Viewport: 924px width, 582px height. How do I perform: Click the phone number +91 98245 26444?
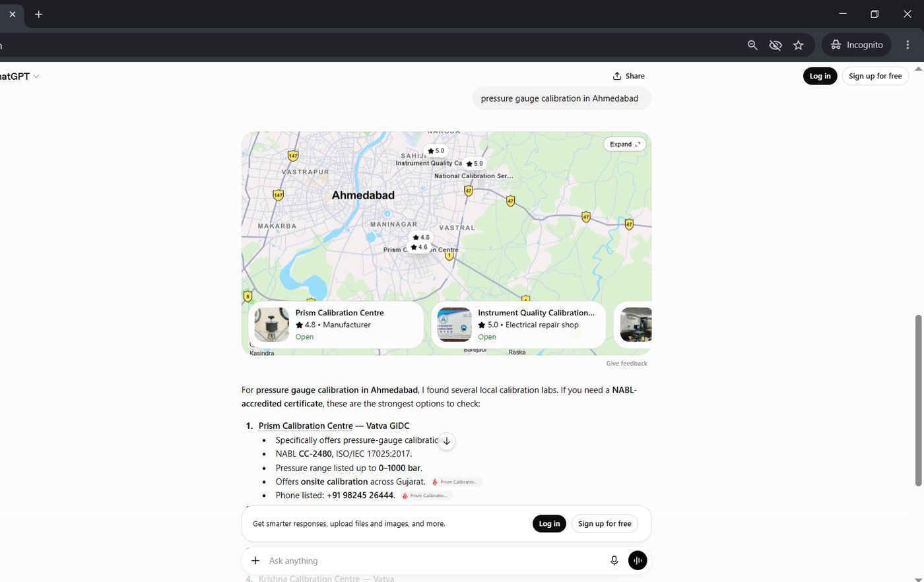[x=360, y=496]
